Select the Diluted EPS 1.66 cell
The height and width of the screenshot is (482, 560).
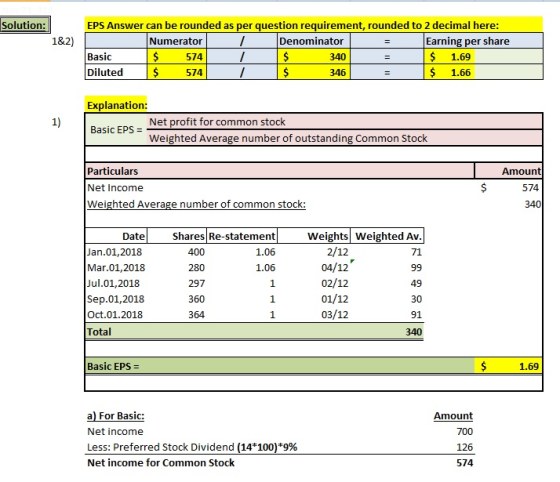tap(449, 72)
